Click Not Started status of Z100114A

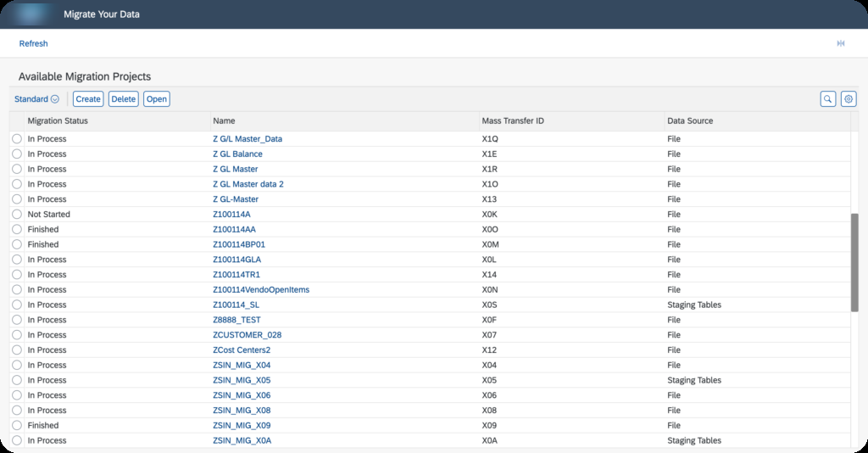click(48, 215)
